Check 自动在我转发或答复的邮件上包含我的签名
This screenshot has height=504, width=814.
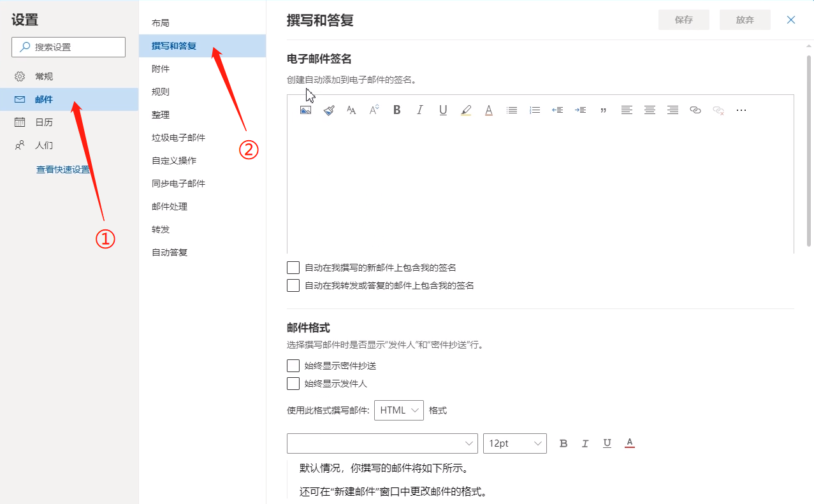(293, 285)
